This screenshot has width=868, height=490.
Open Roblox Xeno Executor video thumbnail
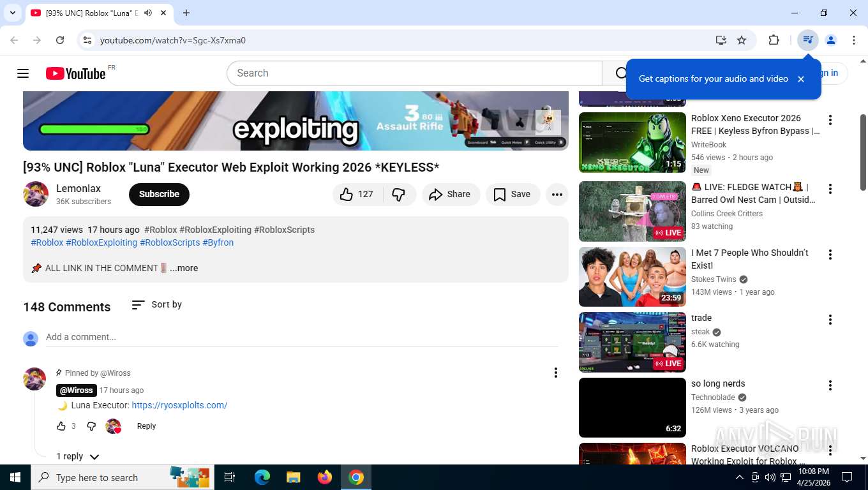click(x=632, y=142)
